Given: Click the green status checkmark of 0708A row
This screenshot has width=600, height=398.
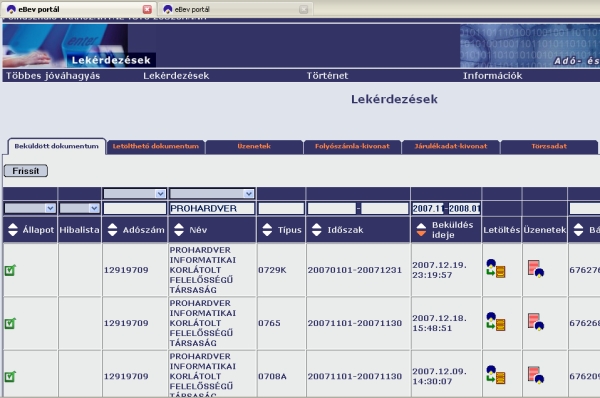Looking at the screenshot, I should (x=10, y=377).
